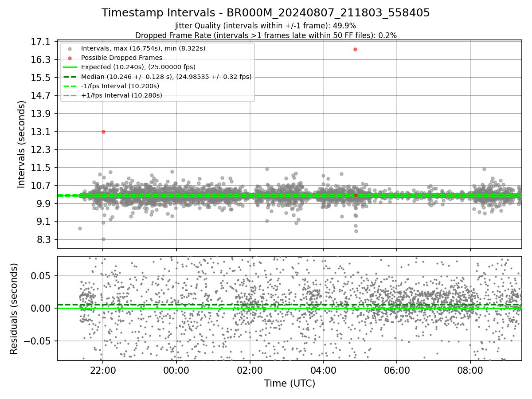Click the gray marker icon in the legend
The image size is (532, 399).
(70, 48)
